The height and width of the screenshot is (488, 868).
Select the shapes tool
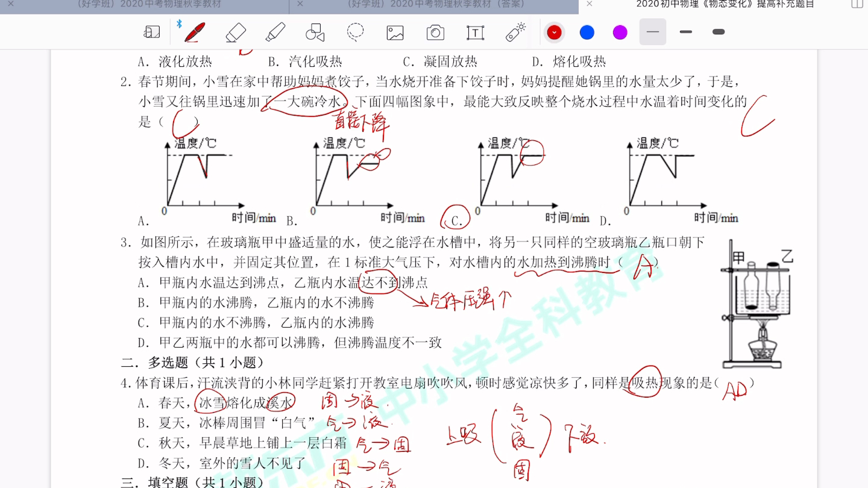315,32
